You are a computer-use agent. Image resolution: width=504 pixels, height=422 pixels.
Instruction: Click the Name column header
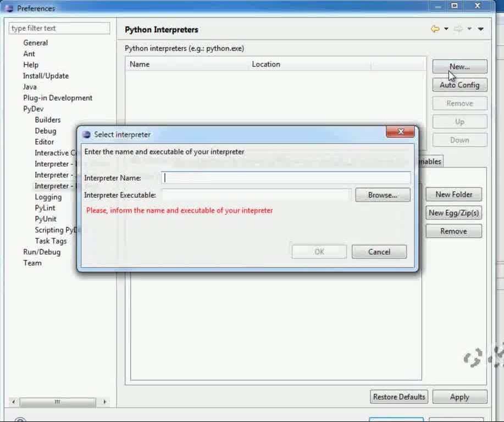pos(188,64)
